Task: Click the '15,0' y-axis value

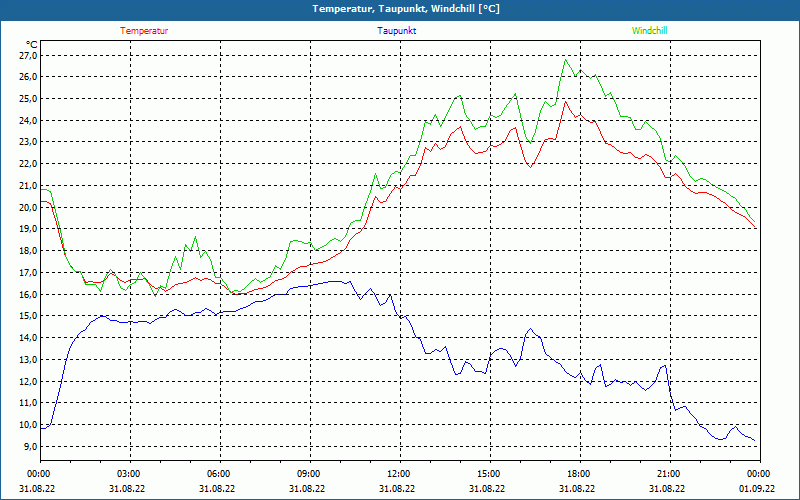Action: coord(28,316)
